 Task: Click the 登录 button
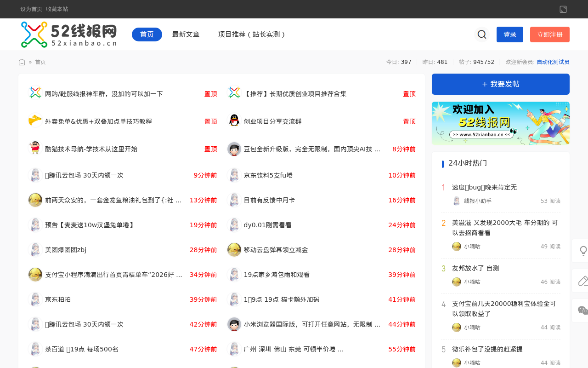click(x=509, y=34)
